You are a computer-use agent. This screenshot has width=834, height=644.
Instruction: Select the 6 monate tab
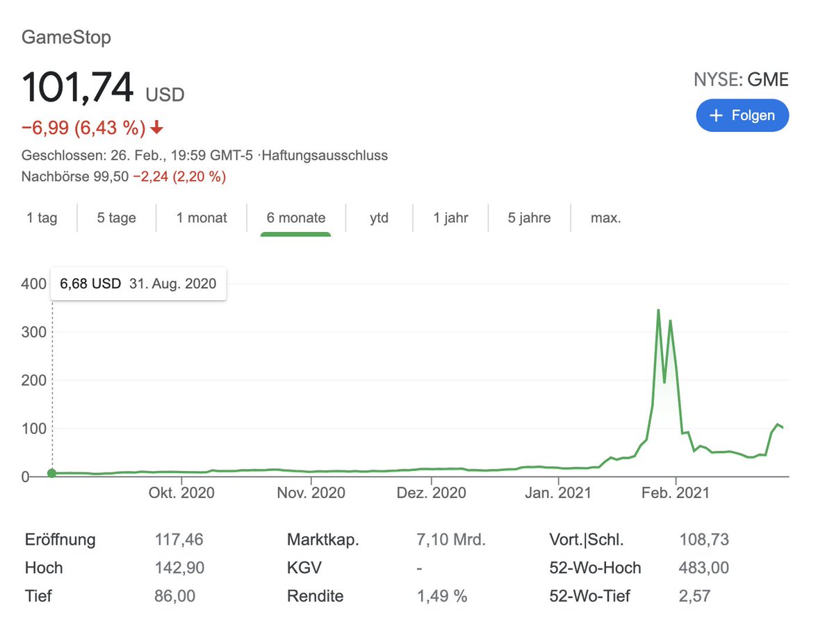296,217
